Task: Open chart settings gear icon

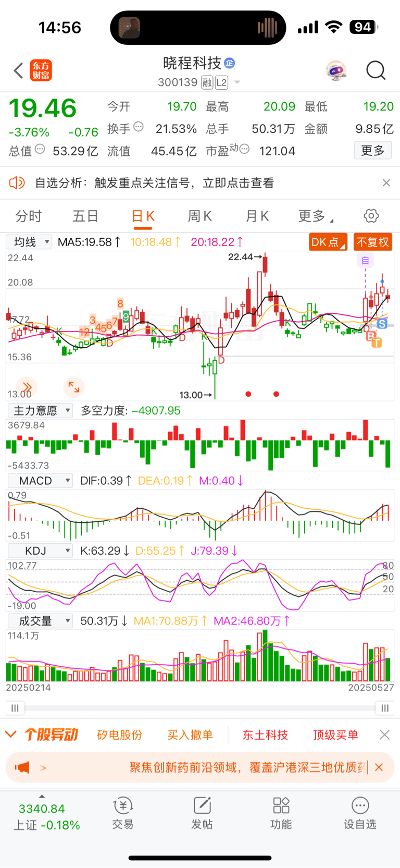Action: pyautogui.click(x=371, y=216)
